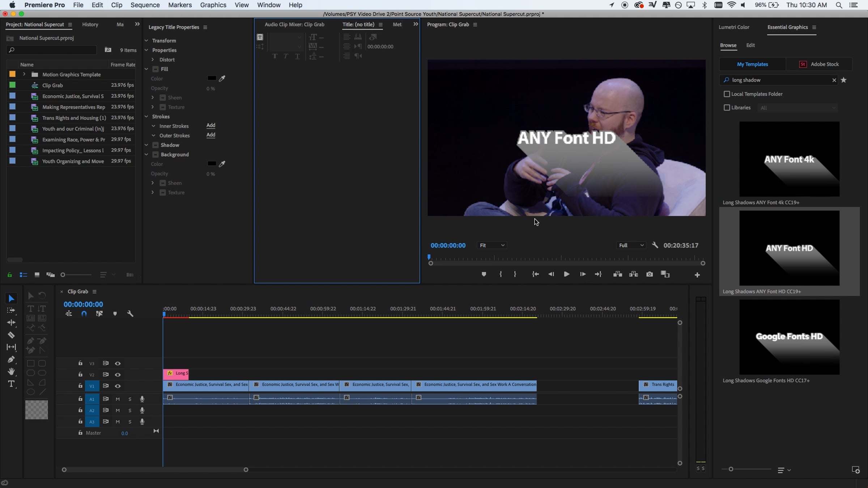The image size is (868, 488).
Task: Hide track V2 with its eye icon
Action: click(118, 375)
